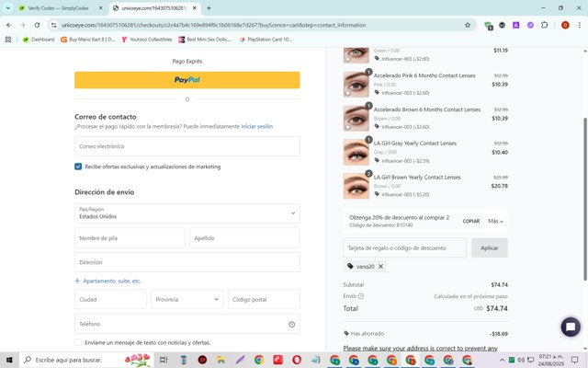Show hidden system tray icons
Viewport: 588px width, 368px height.
pyautogui.click(x=502, y=360)
